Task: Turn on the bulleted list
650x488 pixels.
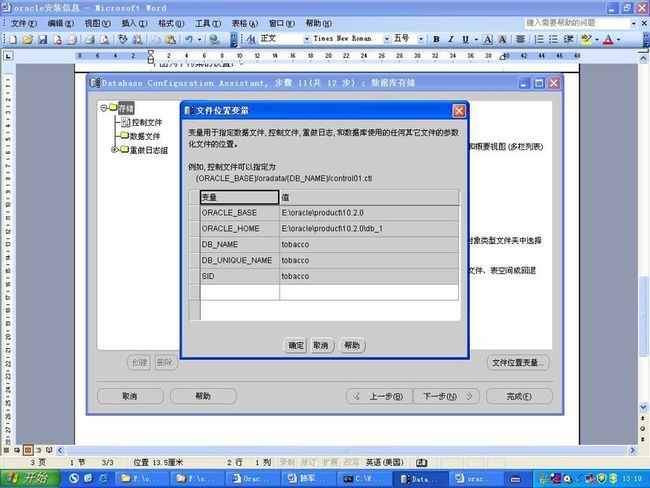Action: click(553, 39)
